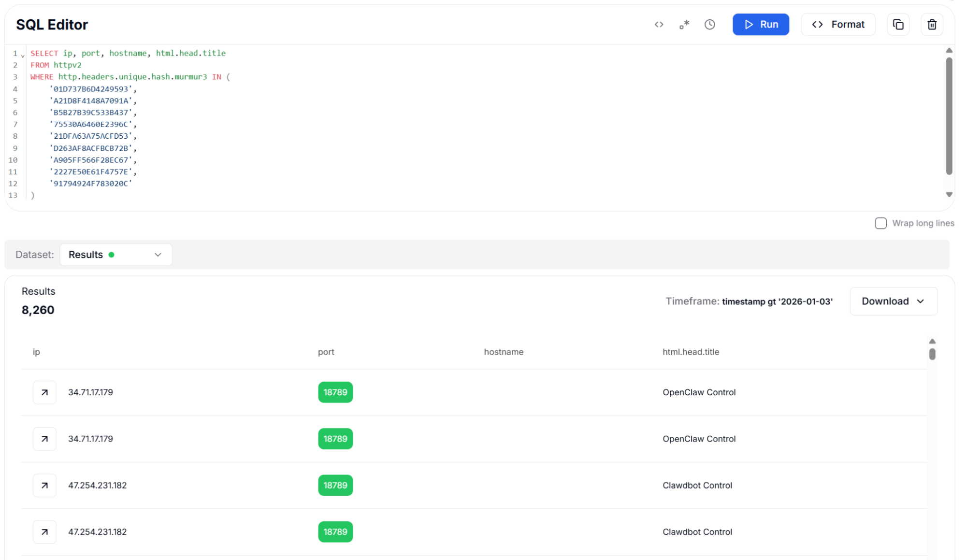Screen dimensions: 966x560
Task: Open last visible row's arrow icon
Action: click(44, 531)
